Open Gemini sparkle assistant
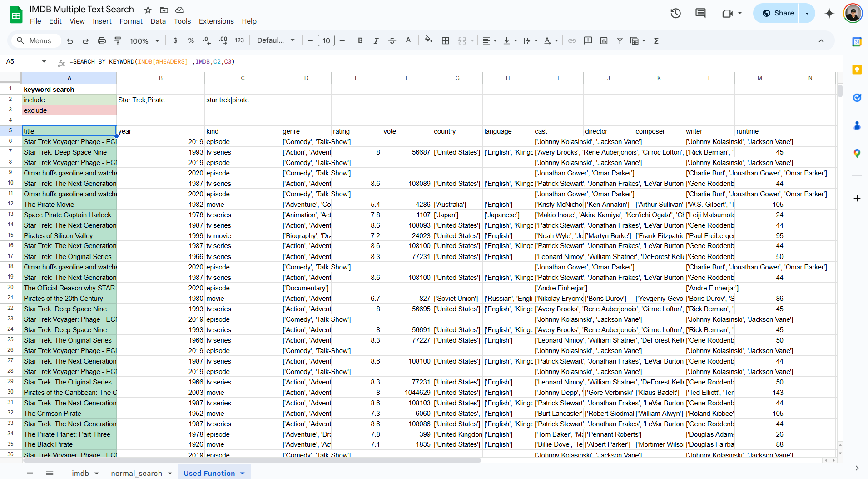868x479 pixels. [829, 13]
